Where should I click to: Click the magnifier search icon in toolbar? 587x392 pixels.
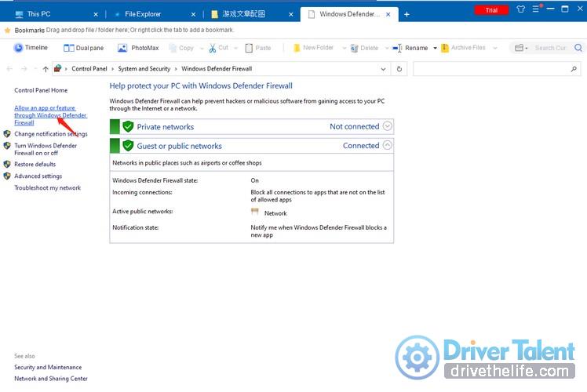click(x=578, y=48)
